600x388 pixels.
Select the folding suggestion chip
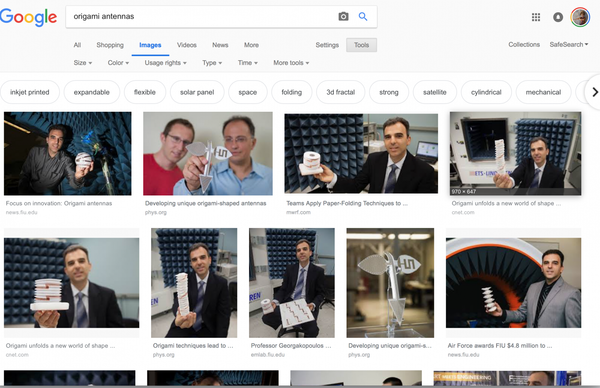292,92
